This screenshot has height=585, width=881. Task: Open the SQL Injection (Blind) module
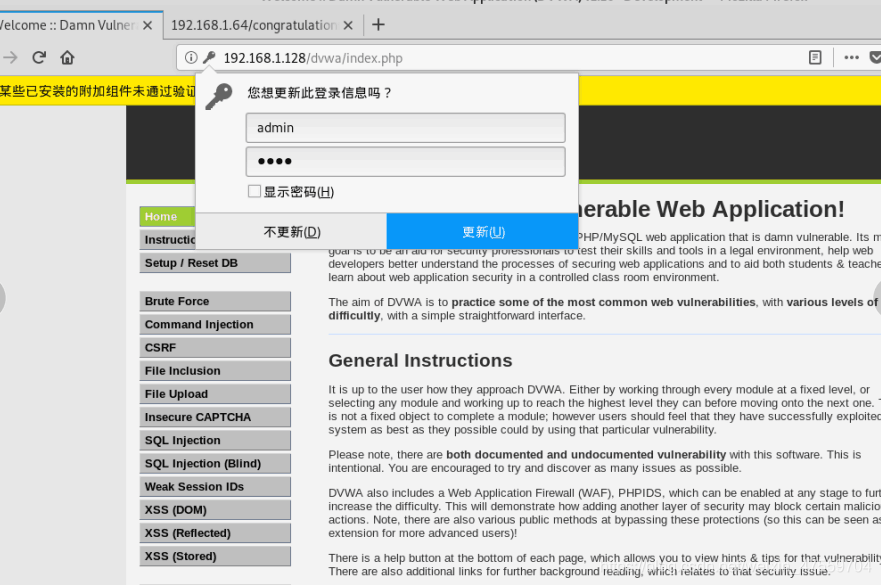[215, 464]
